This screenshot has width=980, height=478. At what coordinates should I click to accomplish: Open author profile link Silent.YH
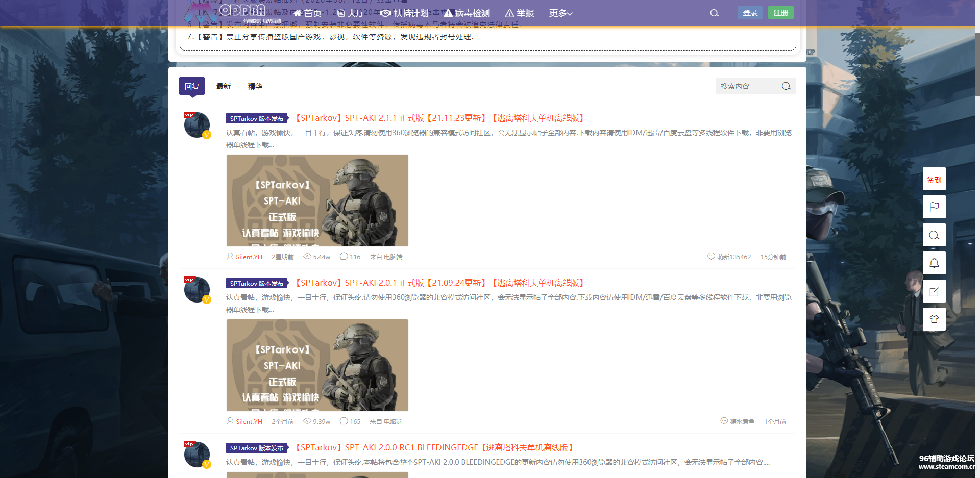tap(249, 257)
